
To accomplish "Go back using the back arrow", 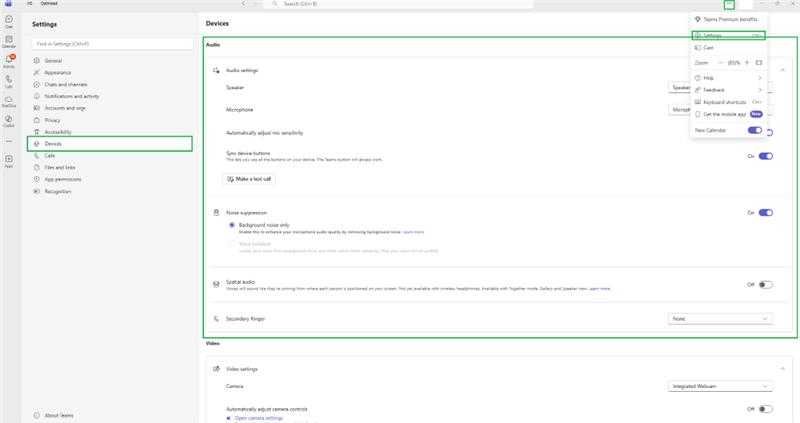I will point(243,4).
